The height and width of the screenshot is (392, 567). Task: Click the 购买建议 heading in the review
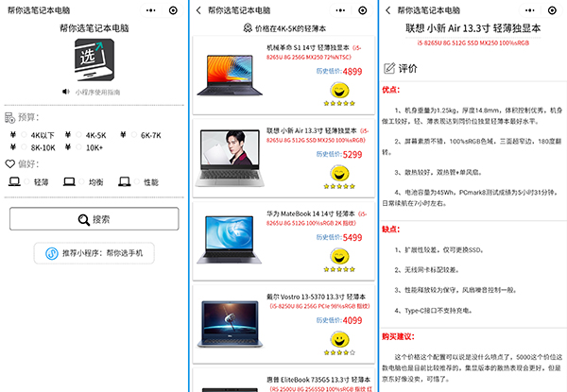tap(398, 336)
